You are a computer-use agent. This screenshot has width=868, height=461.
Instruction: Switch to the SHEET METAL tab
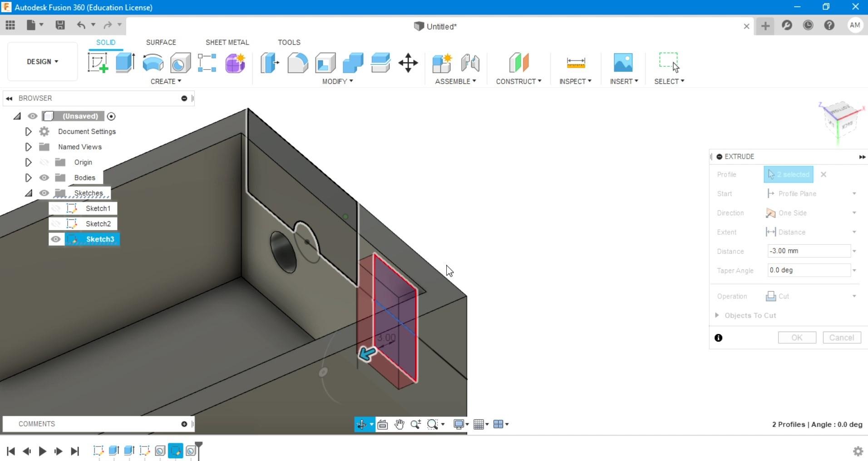[227, 42]
